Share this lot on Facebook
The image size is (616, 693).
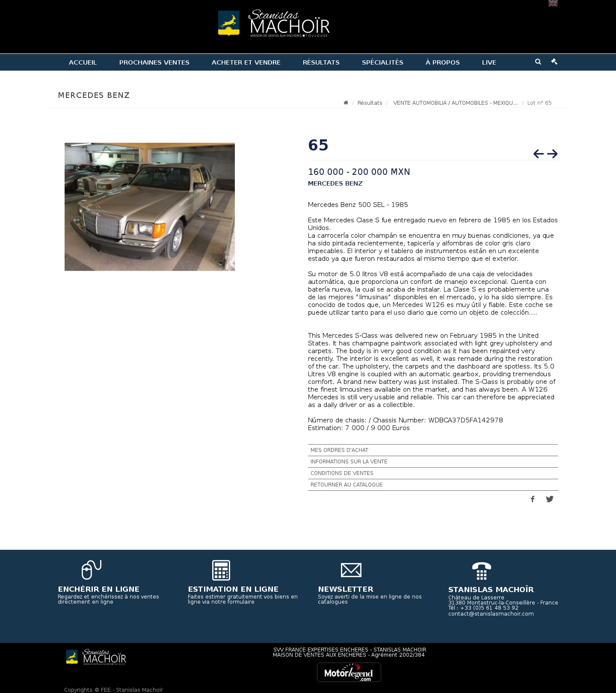(533, 499)
